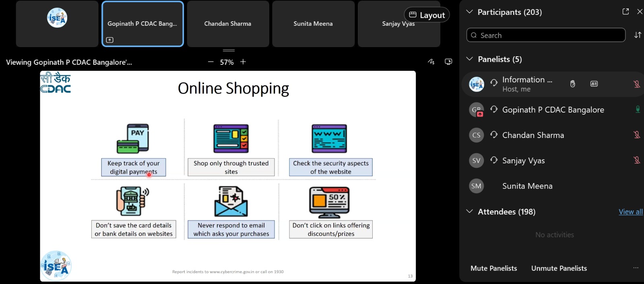Pop out the Participants panel
Image resolution: width=644 pixels, height=284 pixels.
[625, 12]
